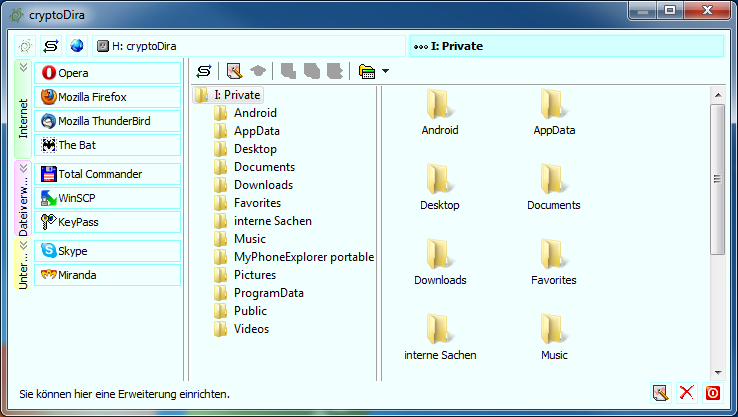Image resolution: width=738 pixels, height=417 pixels.
Task: Click the globe icon in top bar
Action: tap(77, 46)
